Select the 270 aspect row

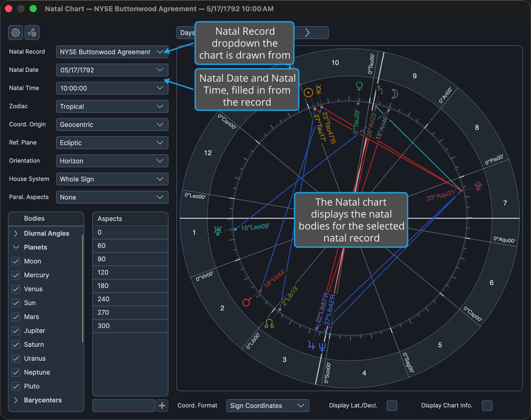pos(130,313)
